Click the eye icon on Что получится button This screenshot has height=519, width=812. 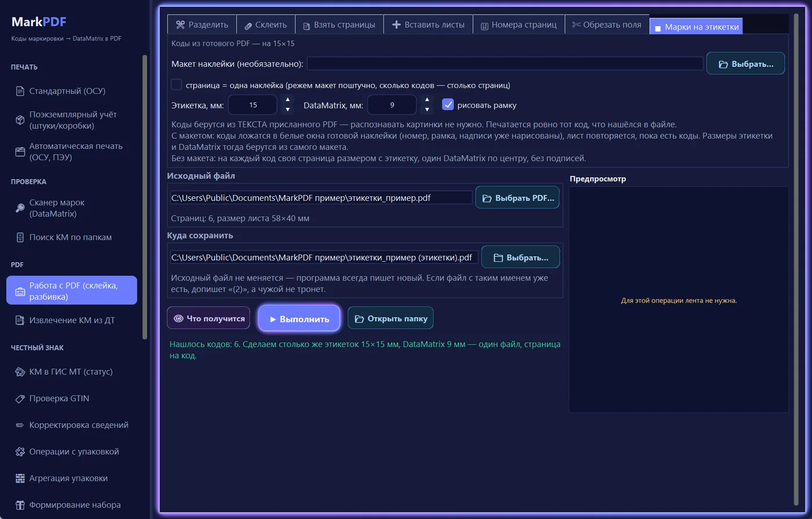click(x=179, y=319)
